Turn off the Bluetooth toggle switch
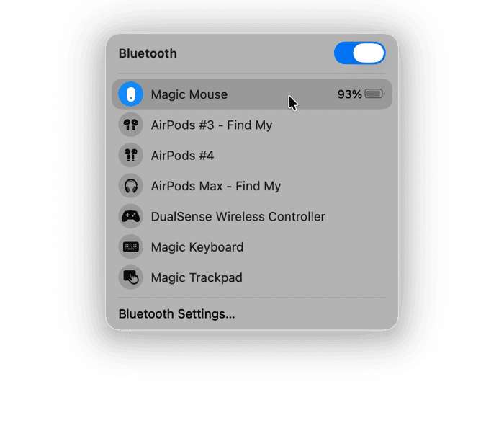The height and width of the screenshot is (436, 504). click(359, 53)
